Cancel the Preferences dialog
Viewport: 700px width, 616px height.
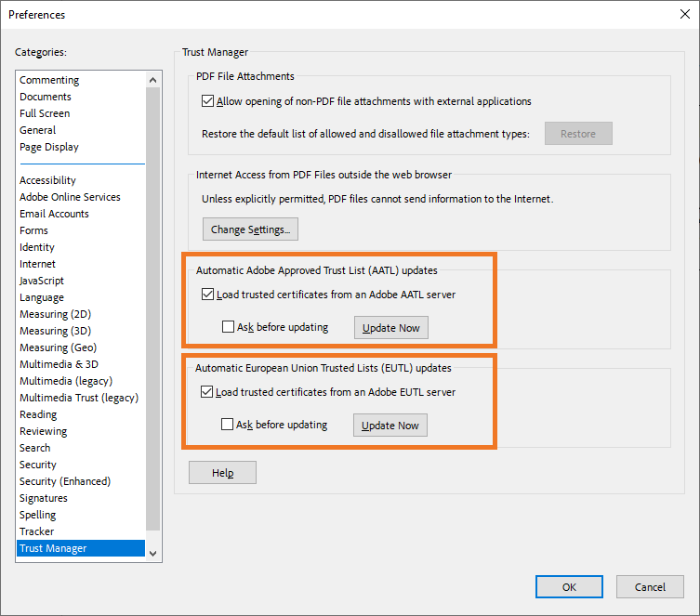click(650, 587)
